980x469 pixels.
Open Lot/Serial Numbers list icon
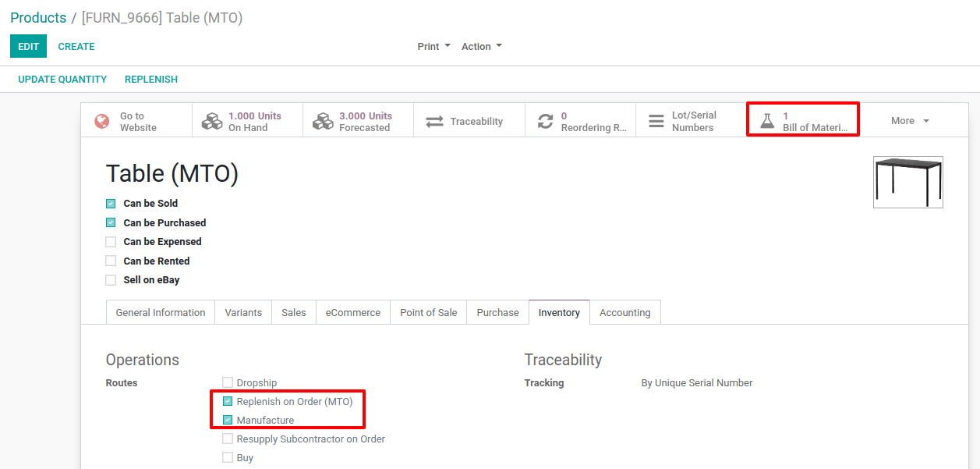click(657, 121)
